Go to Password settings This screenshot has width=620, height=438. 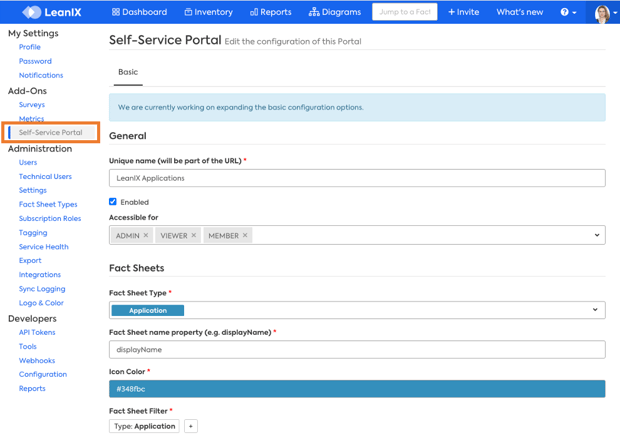35,61
